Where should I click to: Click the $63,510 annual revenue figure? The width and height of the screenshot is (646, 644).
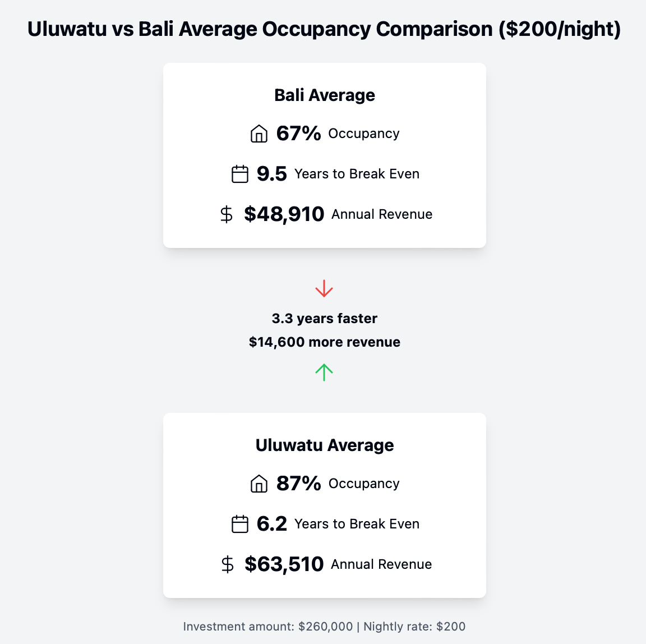click(x=284, y=564)
